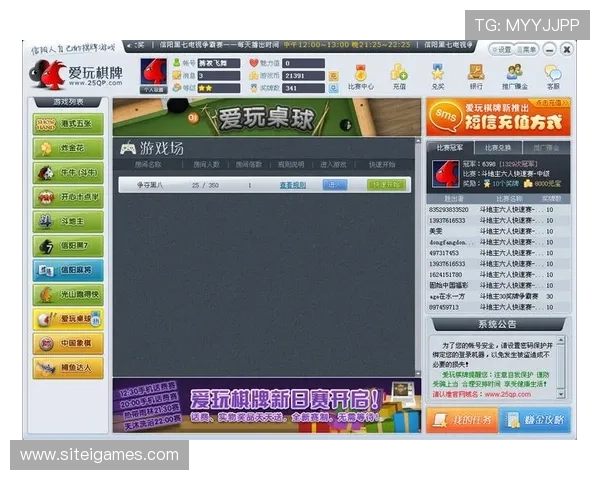This screenshot has width=600, height=480.
Task: Click the 奖牌数 value 341
Action: 303,88
